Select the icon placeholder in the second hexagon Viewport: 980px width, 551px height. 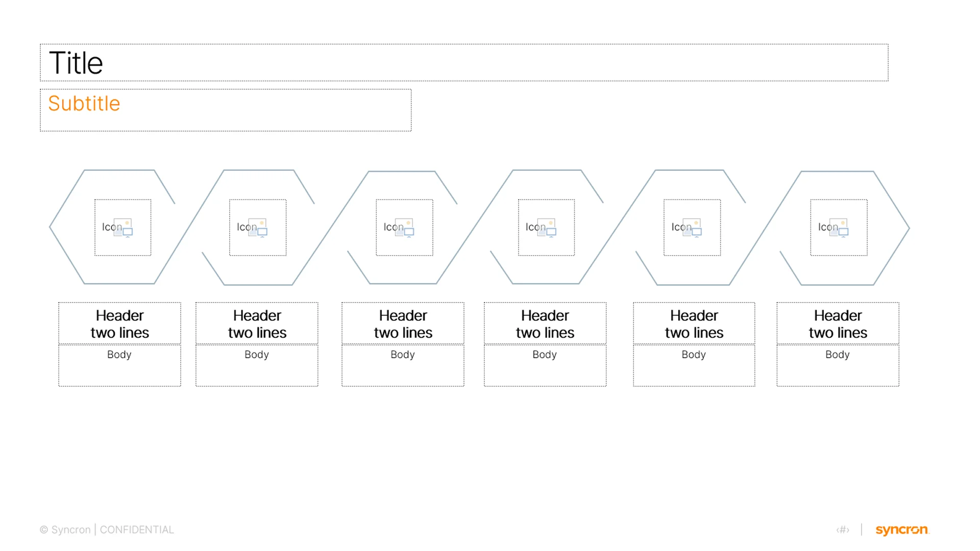pos(258,228)
